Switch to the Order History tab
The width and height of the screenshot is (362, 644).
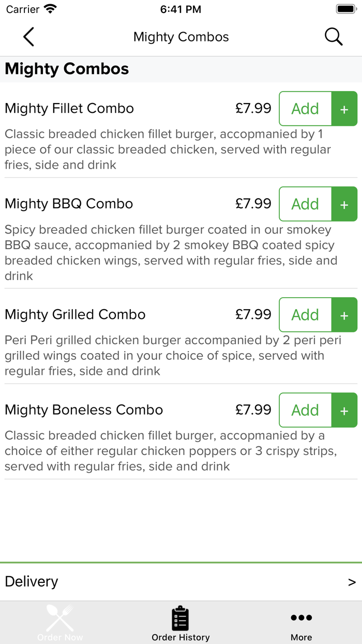[180, 622]
